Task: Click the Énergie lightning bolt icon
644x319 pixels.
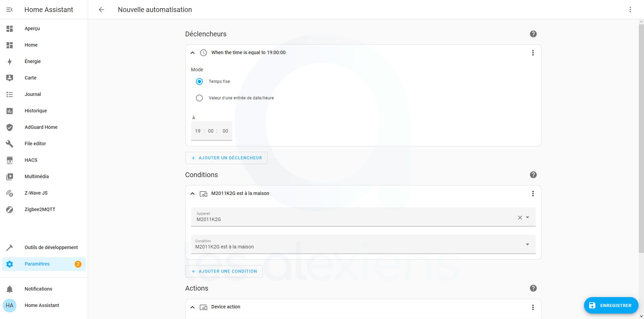Action: [x=10, y=62]
